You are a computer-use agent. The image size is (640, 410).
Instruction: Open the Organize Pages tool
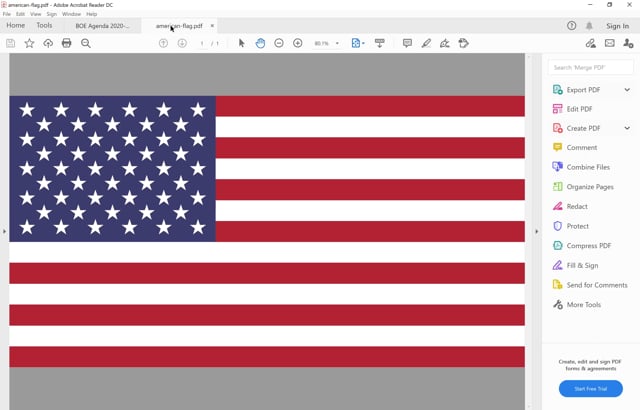pyautogui.click(x=583, y=187)
